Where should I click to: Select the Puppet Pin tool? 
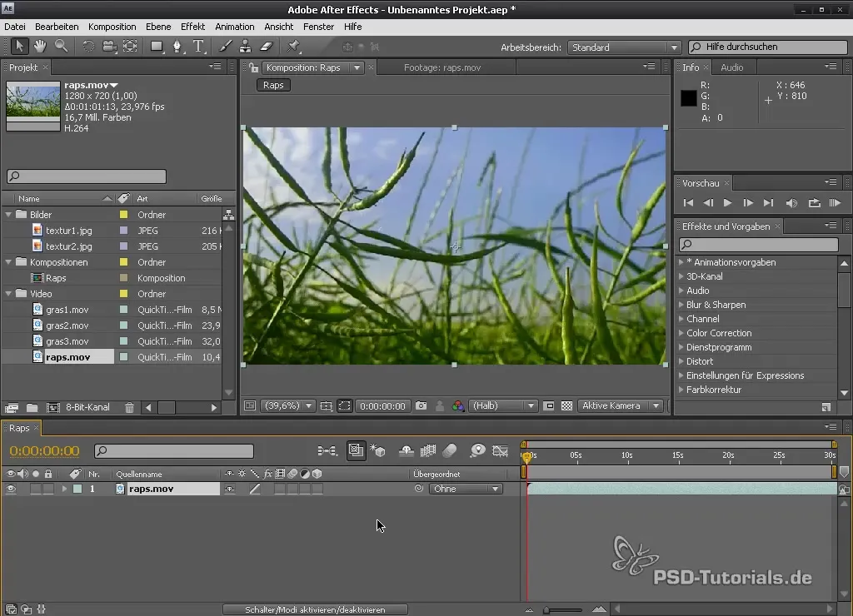(294, 47)
